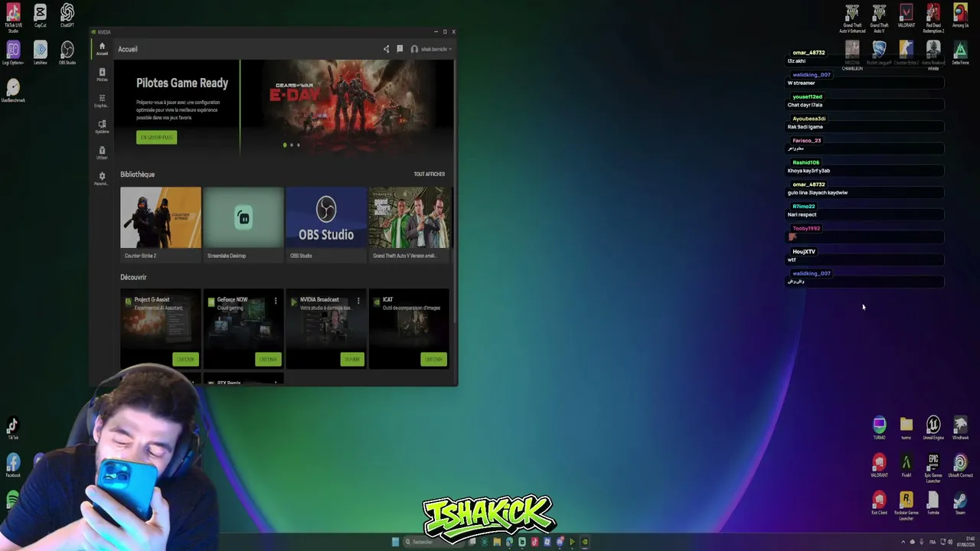
Task: Select the first carousel dot under the banner
Action: tap(285, 145)
